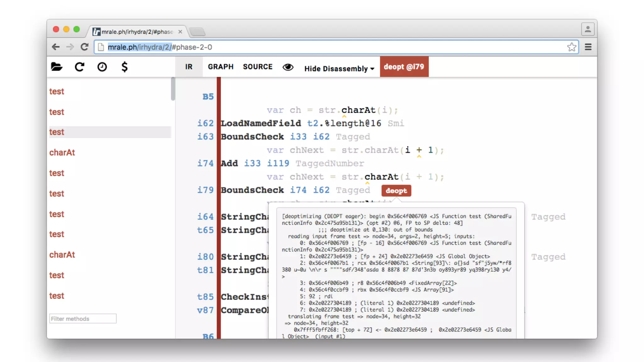644x362 pixels.
Task: Click the browser profile avatar icon
Action: pos(587,30)
